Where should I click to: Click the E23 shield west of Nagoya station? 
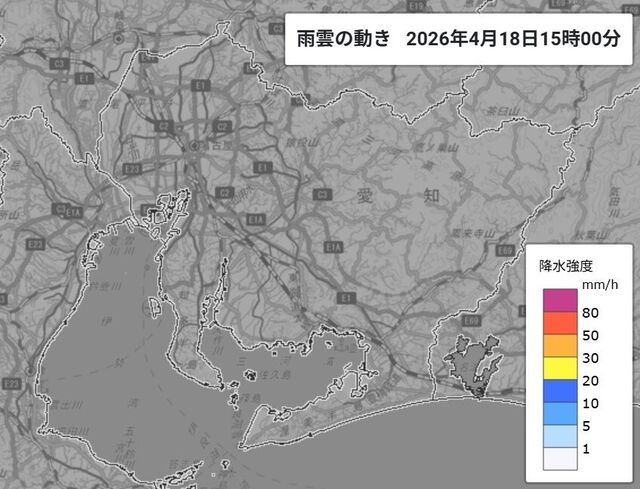coord(132,169)
